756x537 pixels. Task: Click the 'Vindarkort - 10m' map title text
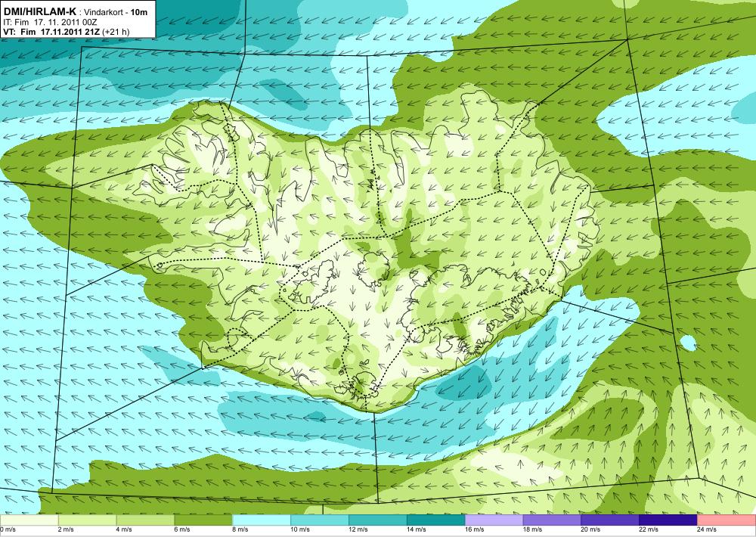point(116,12)
